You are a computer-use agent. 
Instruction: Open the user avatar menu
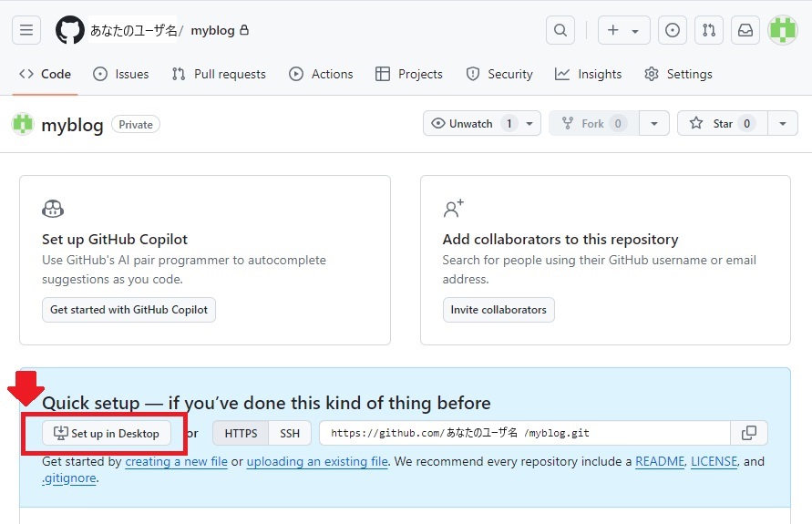point(783,30)
